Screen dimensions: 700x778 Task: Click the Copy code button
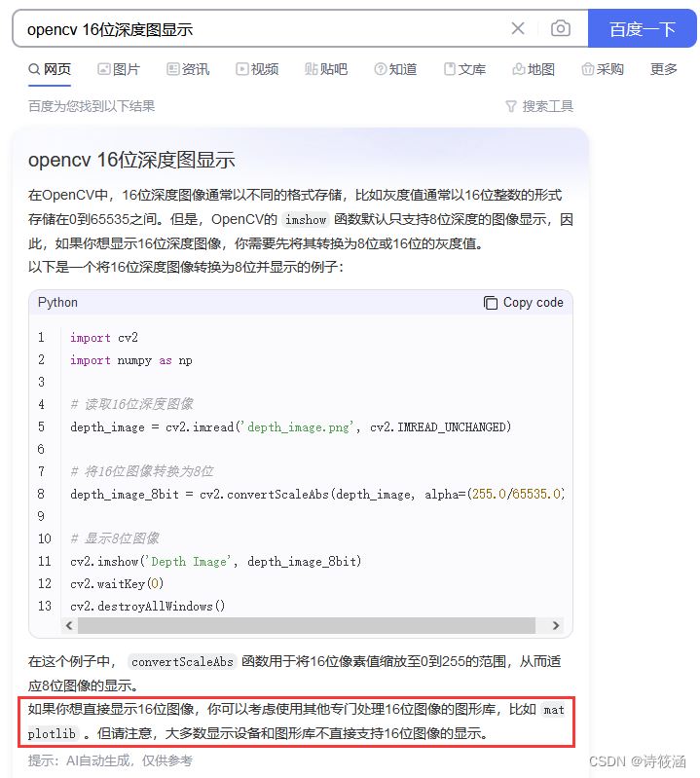(x=524, y=302)
